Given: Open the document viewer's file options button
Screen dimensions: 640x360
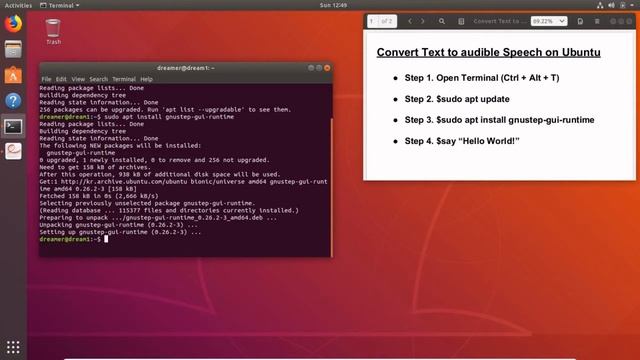Looking at the screenshot, I should click(x=580, y=21).
